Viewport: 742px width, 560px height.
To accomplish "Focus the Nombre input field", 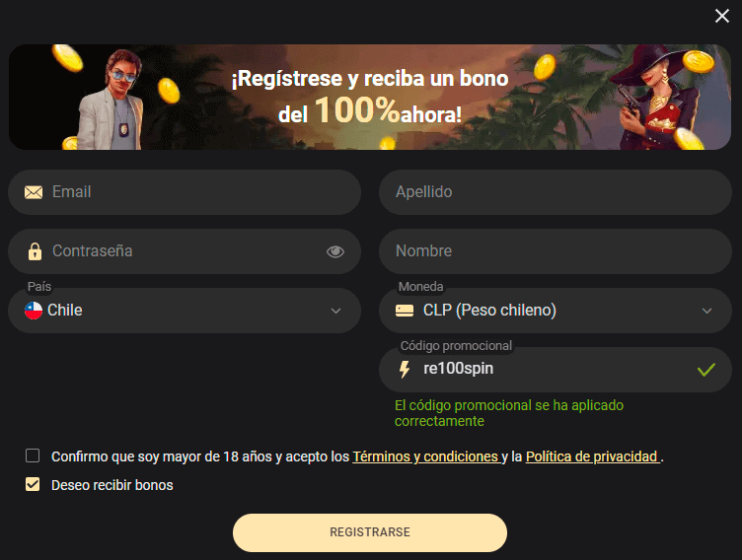I will tap(556, 251).
